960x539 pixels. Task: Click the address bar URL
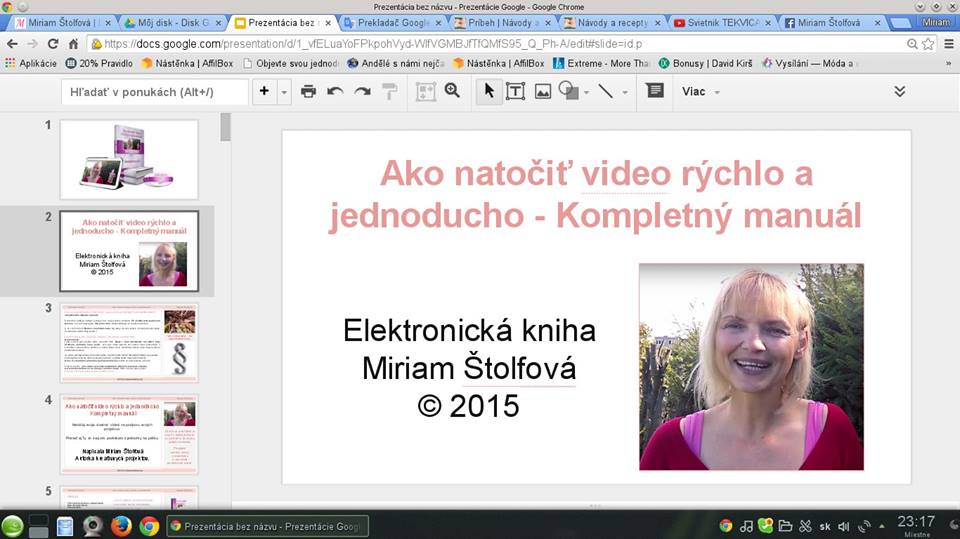point(373,44)
